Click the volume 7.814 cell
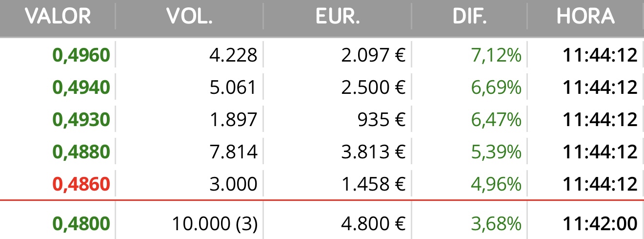644x239 pixels. 233,152
